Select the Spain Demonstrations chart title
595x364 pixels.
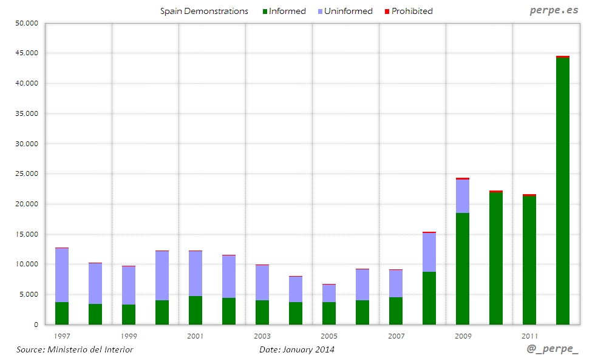click(x=204, y=11)
